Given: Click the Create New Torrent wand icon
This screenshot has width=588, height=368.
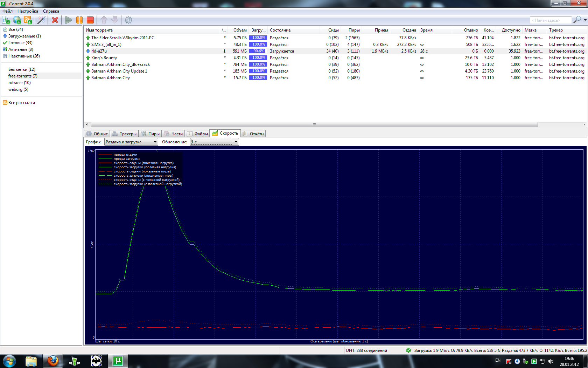Looking at the screenshot, I should pyautogui.click(x=41, y=20).
